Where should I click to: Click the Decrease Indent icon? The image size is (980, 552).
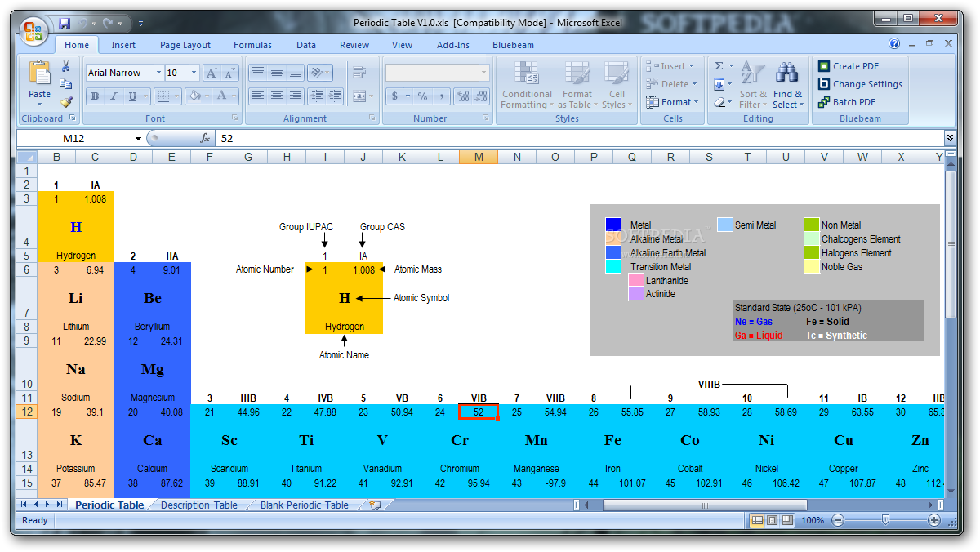317,96
